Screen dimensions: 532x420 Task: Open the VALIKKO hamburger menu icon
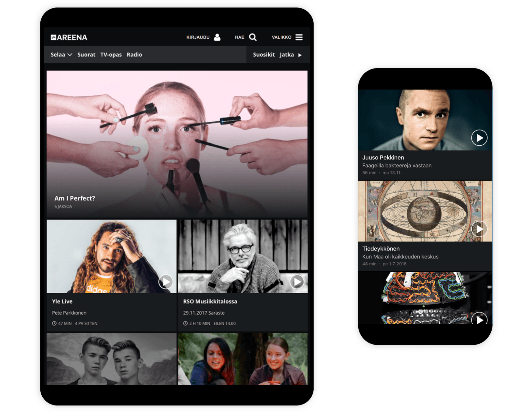[299, 37]
